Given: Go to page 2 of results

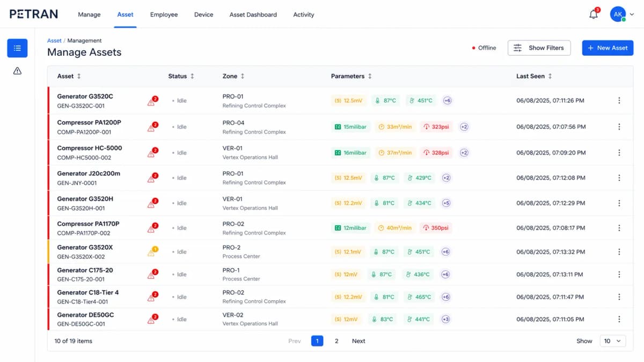Looking at the screenshot, I should (x=336, y=341).
